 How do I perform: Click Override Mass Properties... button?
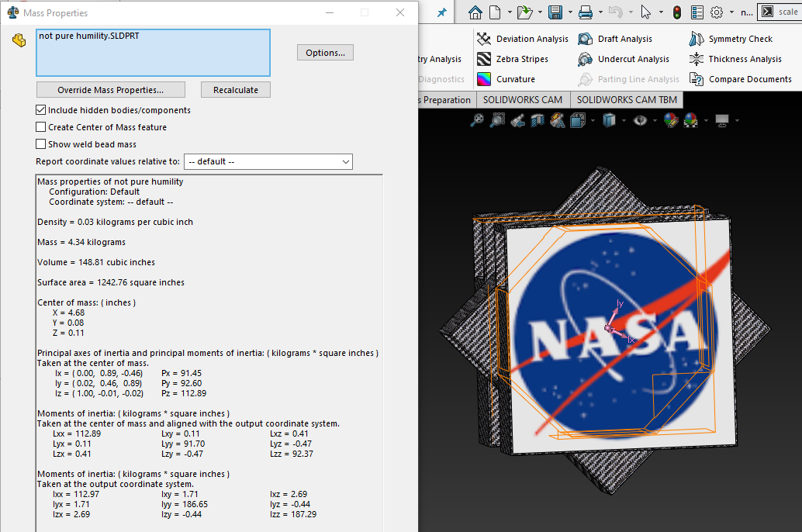pyautogui.click(x=110, y=90)
